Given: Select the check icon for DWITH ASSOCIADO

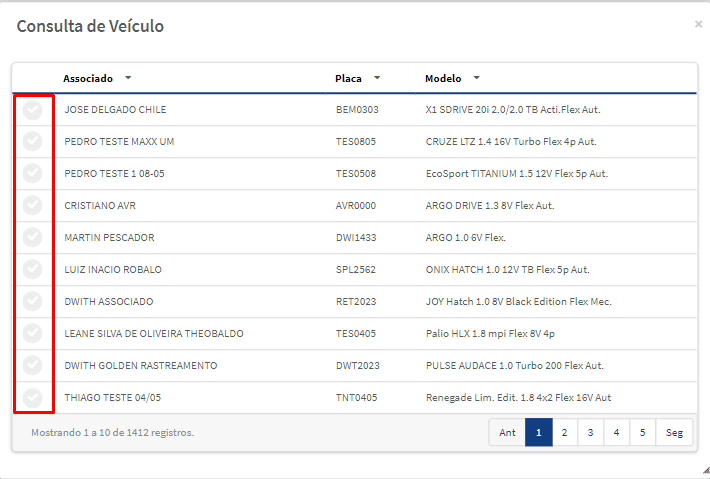Looking at the screenshot, I should [33, 301].
